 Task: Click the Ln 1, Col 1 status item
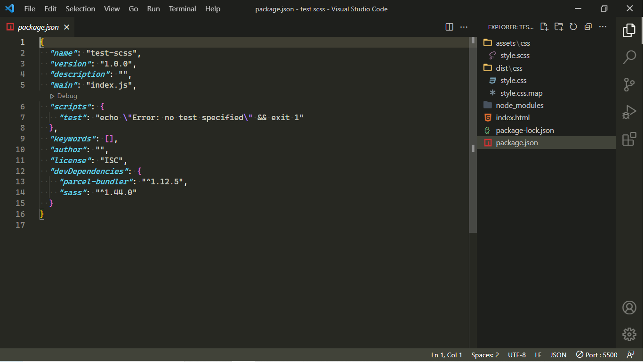point(447,355)
